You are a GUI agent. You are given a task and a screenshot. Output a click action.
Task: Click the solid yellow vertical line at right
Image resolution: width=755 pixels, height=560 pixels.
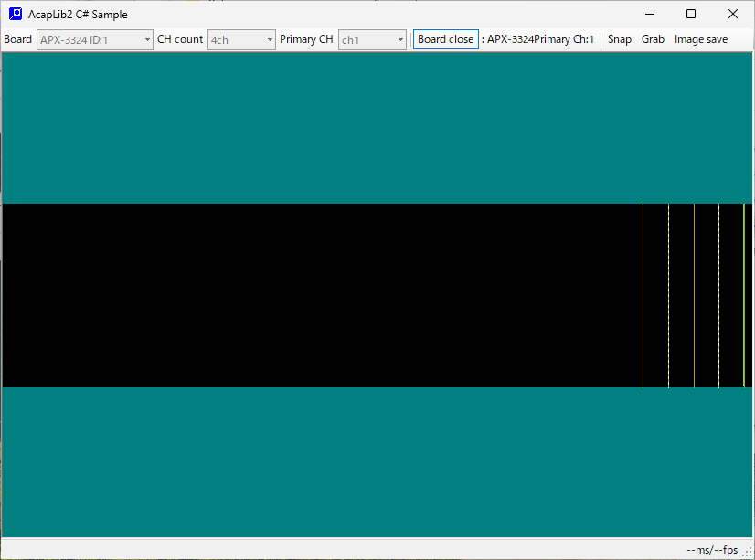744,295
